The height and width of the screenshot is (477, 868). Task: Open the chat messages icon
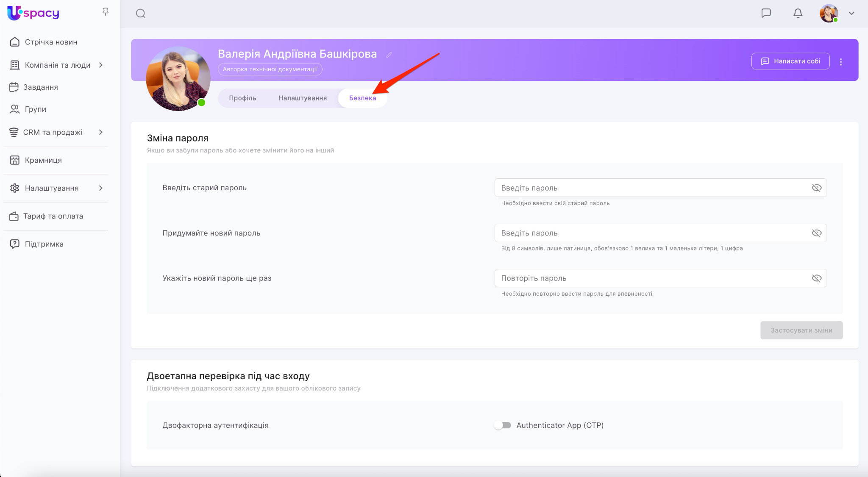(766, 13)
